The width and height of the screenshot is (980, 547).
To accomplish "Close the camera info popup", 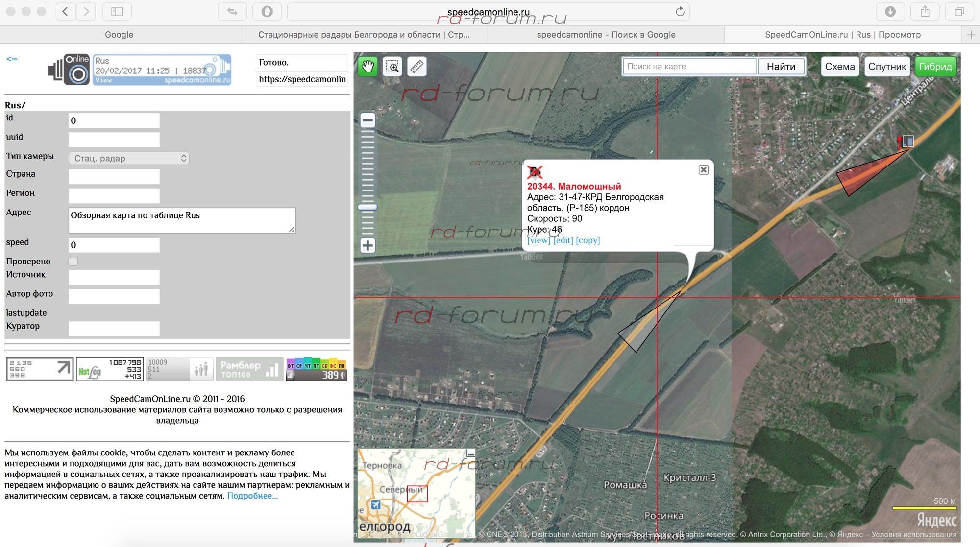I will pos(703,170).
